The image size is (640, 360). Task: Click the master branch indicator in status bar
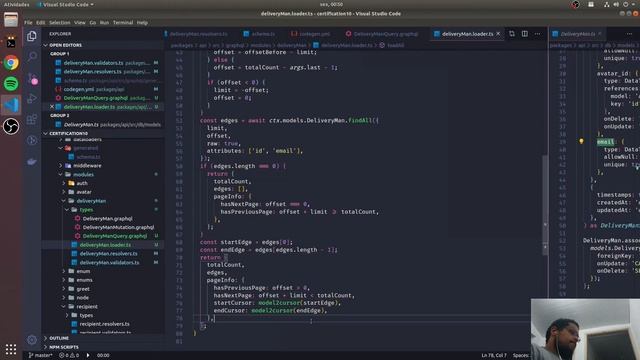pos(40,355)
